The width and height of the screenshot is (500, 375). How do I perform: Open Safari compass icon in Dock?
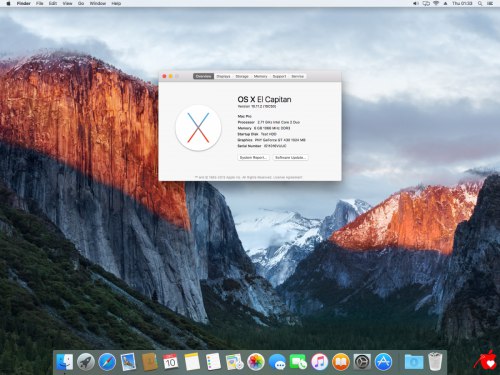tap(107, 362)
